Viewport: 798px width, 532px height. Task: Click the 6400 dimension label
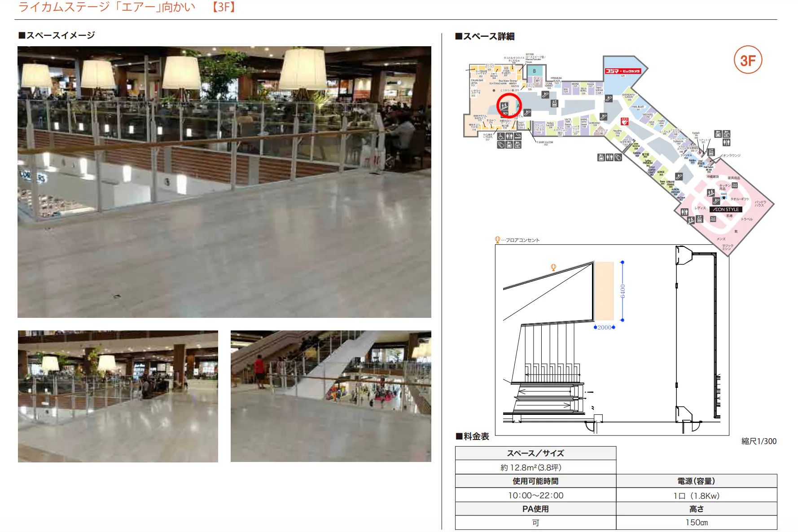coord(623,291)
